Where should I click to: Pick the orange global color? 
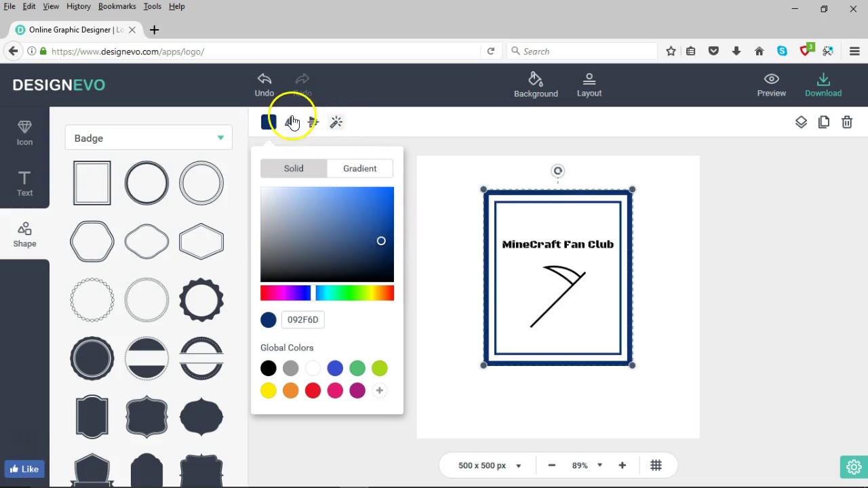point(290,390)
